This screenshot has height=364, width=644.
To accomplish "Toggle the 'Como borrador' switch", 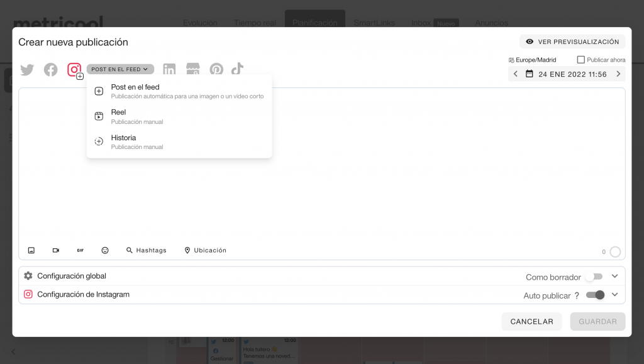I will coord(595,277).
